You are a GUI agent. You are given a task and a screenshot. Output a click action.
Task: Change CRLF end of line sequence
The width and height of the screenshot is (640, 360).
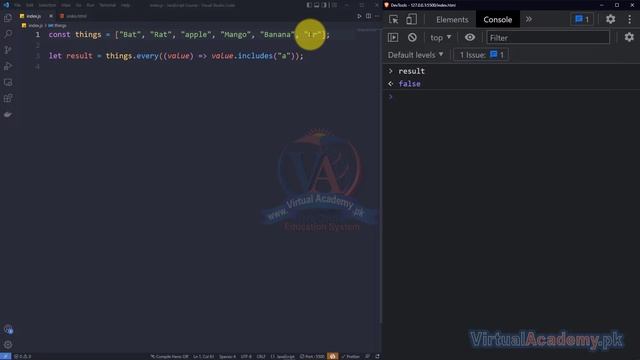pos(261,356)
